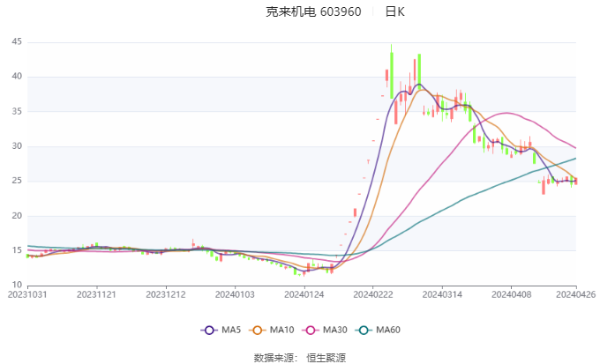Click y-axis value label 15
Viewport: 600px width, 364px height.
(x=17, y=250)
